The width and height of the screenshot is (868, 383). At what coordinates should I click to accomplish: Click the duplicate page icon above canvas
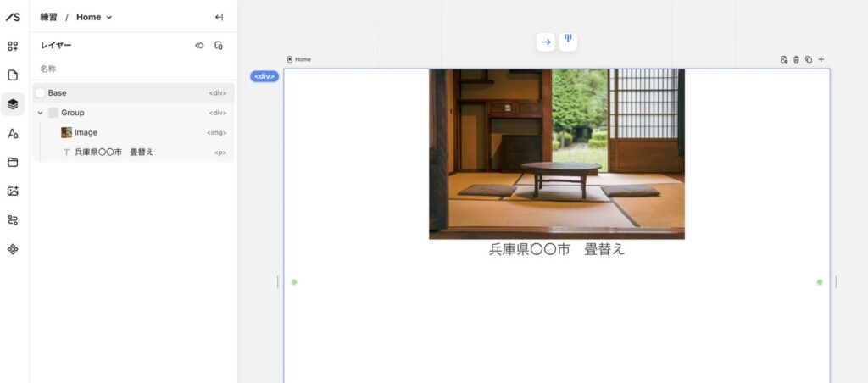809,59
